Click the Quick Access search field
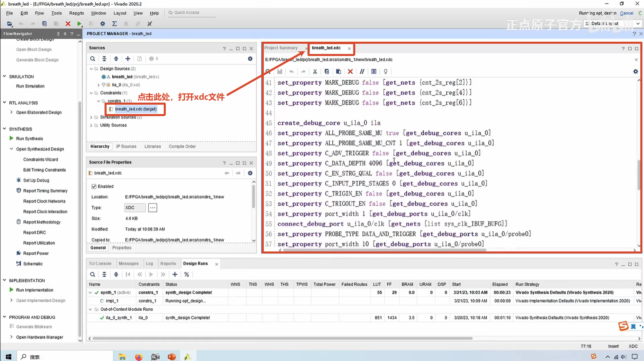 [x=191, y=13]
